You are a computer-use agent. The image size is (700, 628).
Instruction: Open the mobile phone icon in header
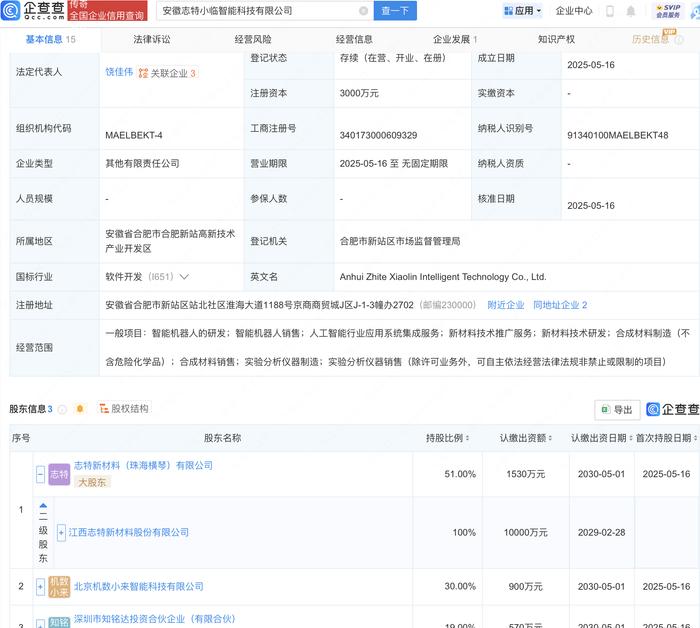click(610, 11)
